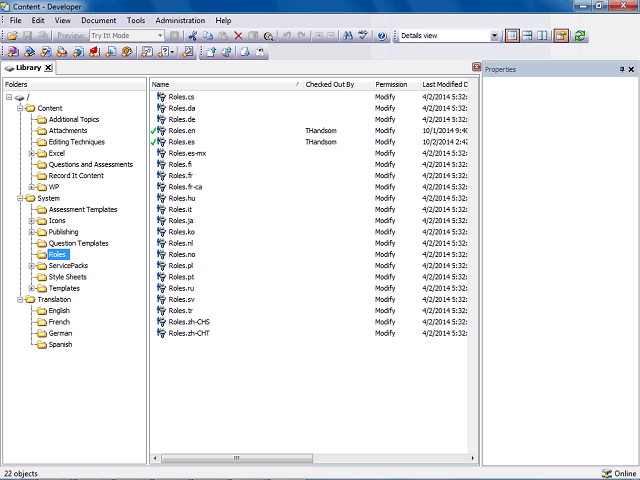Sort by the Permission column header
The height and width of the screenshot is (480, 640).
pos(397,84)
